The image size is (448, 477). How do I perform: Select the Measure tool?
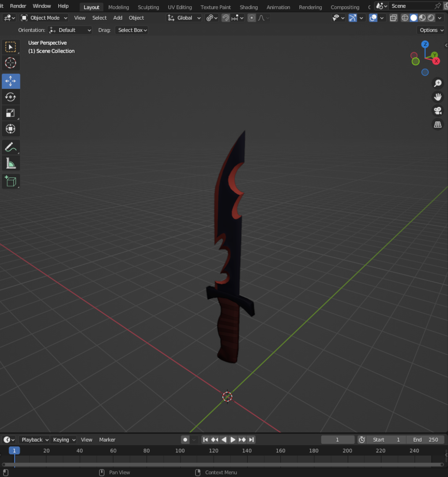click(11, 163)
